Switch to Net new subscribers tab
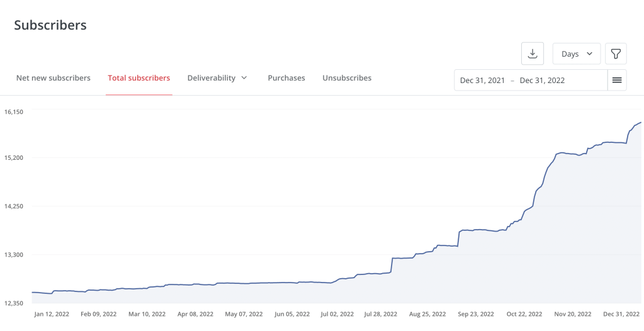The height and width of the screenshot is (331, 644). coord(54,78)
